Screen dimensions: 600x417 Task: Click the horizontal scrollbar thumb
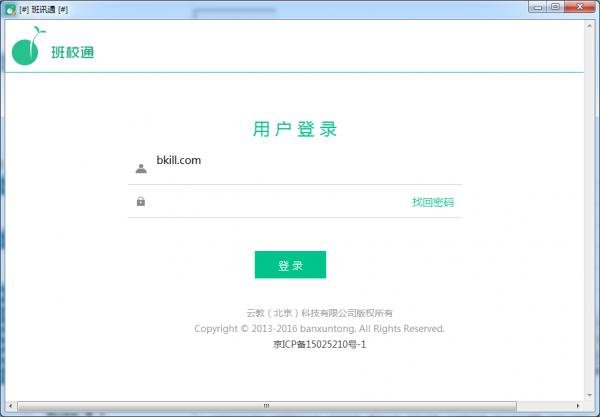click(x=267, y=406)
